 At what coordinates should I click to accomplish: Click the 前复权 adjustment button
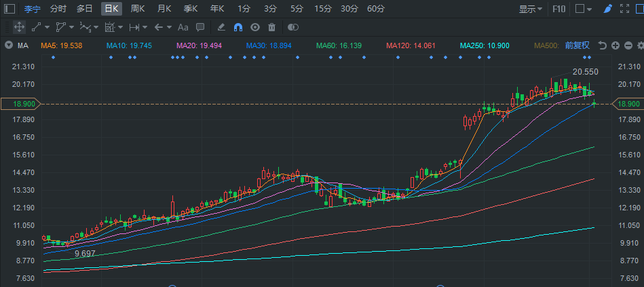(x=577, y=45)
